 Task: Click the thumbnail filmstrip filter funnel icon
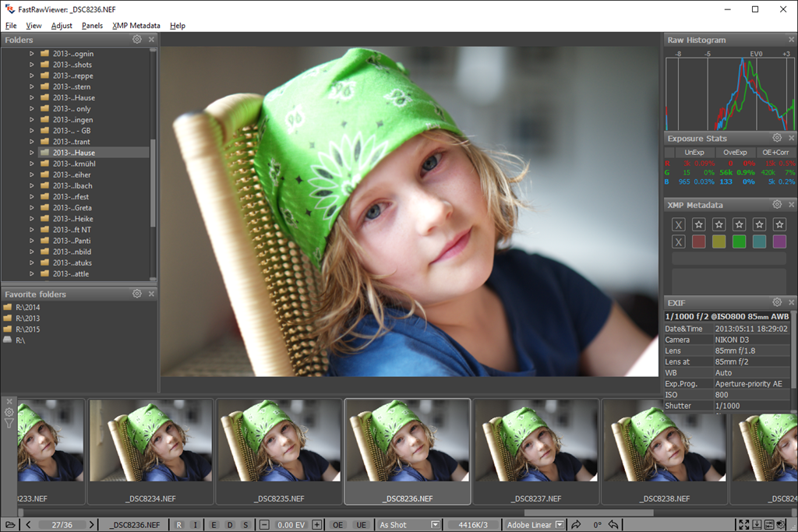pyautogui.click(x=9, y=424)
